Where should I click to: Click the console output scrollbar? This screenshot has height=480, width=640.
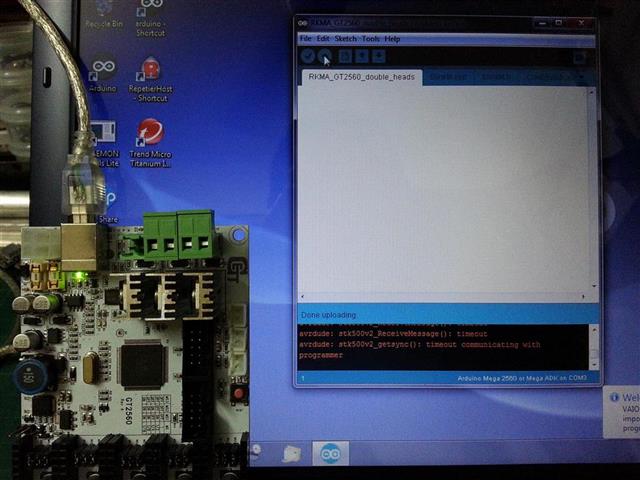pyautogui.click(x=594, y=346)
